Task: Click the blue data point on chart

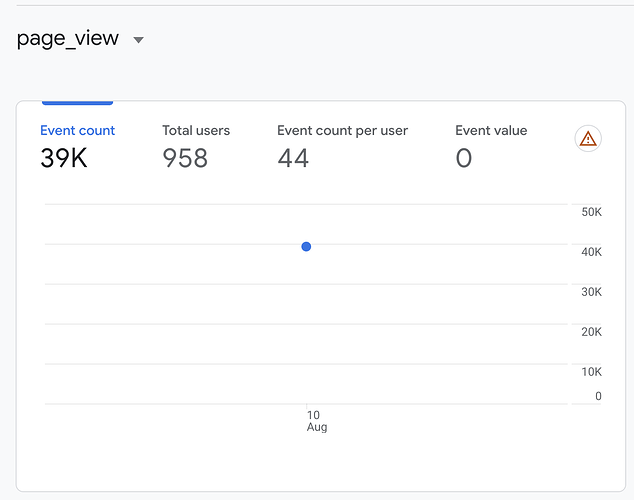Action: click(x=306, y=247)
